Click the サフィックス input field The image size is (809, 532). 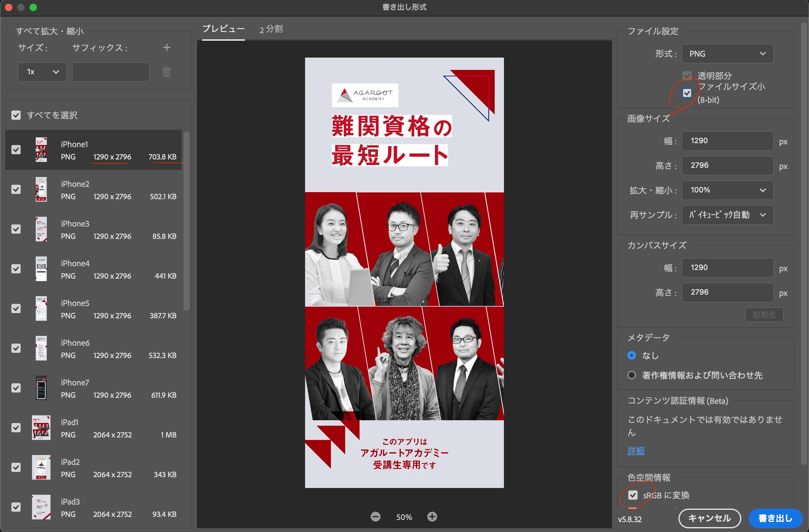coord(111,72)
